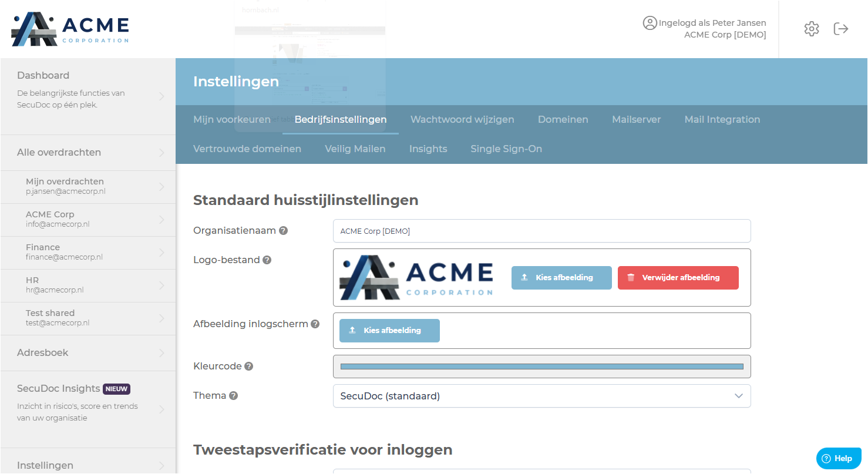Click Kies afbeelding for the logo file
This screenshot has height=474, width=868.
point(561,278)
